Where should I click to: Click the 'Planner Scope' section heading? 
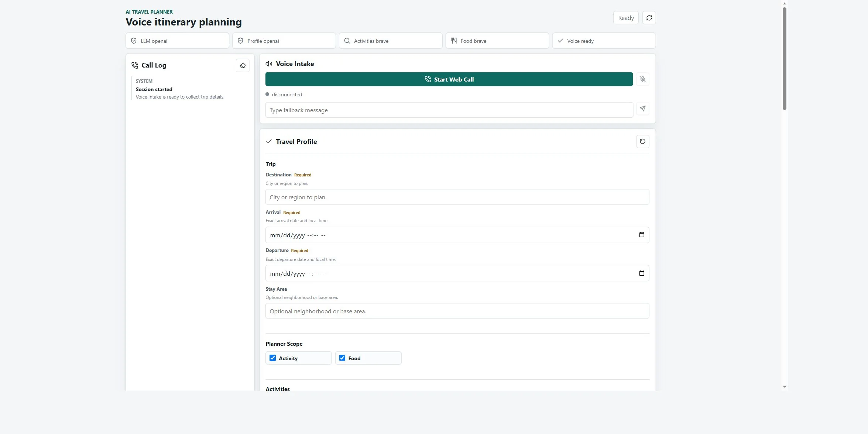point(284,344)
